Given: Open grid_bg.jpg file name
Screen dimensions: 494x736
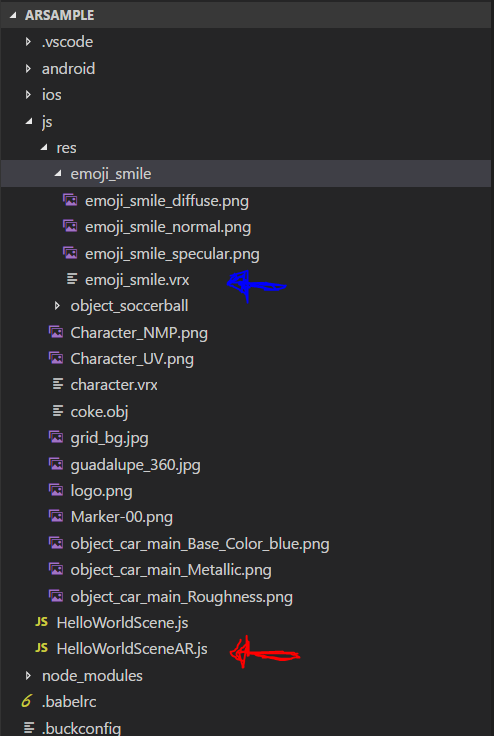Looking at the screenshot, I should pos(109,438).
